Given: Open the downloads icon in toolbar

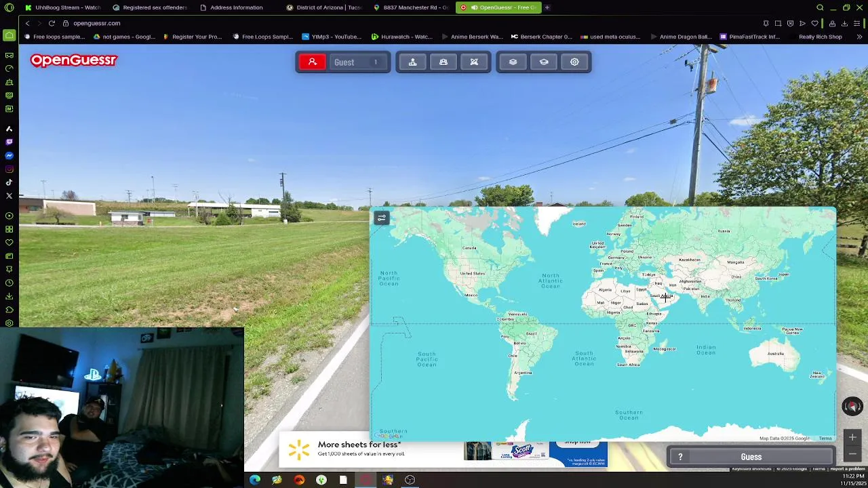Looking at the screenshot, I should pyautogui.click(x=844, y=23).
